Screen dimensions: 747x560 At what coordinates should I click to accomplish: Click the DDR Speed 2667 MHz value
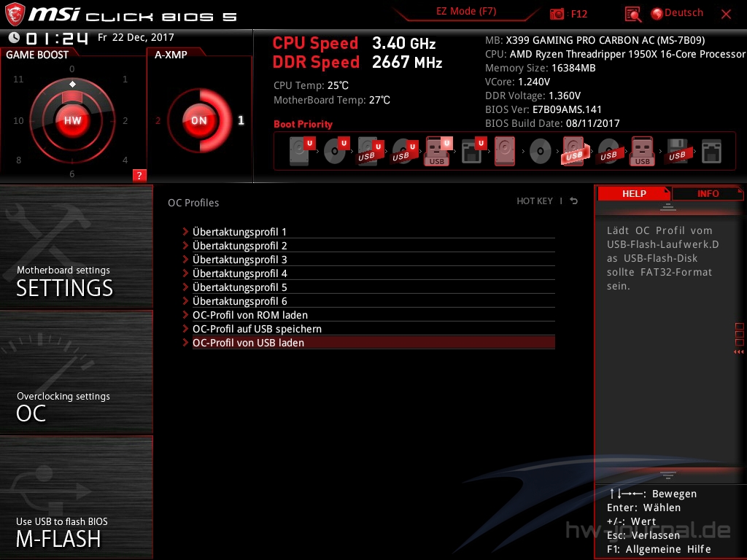(x=407, y=63)
